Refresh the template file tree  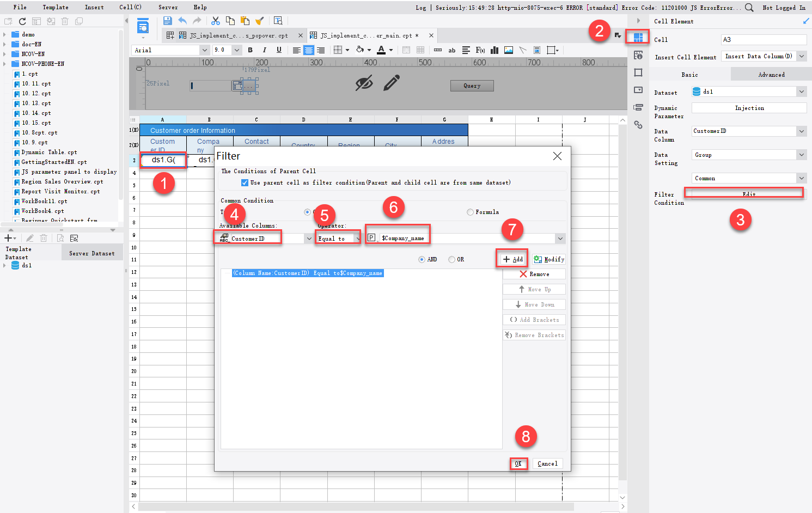pyautogui.click(x=22, y=21)
